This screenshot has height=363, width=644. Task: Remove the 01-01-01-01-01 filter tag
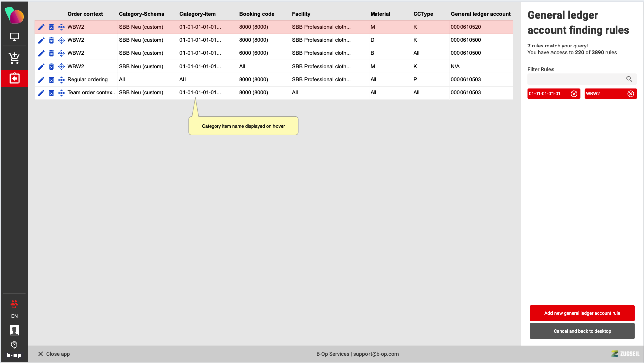[x=574, y=94]
